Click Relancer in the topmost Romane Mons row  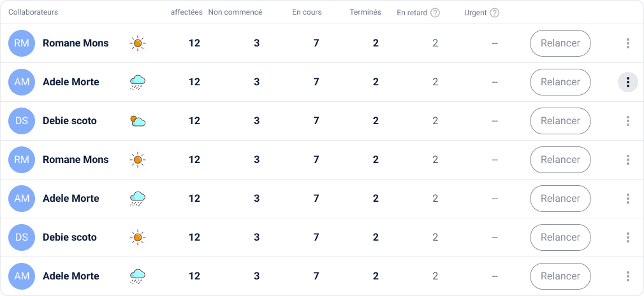(x=560, y=43)
